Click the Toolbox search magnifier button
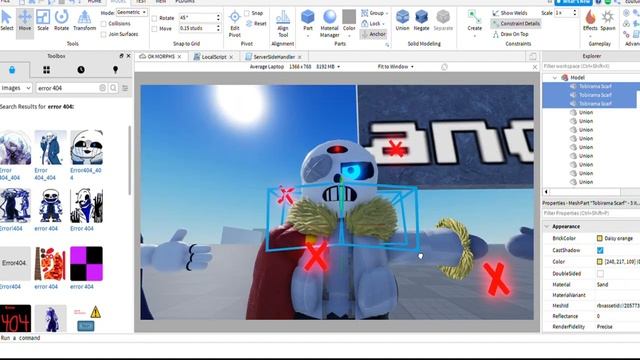640x360 pixels. [113, 88]
